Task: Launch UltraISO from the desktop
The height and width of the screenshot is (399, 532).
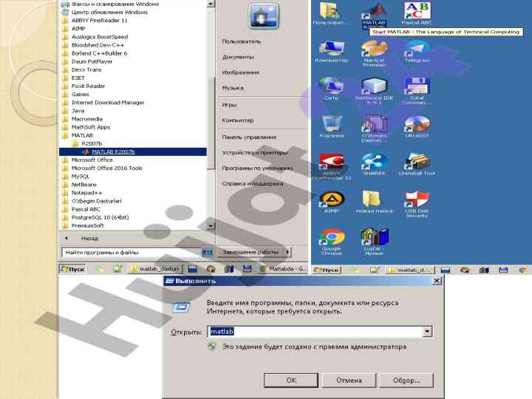Action: 416,124
